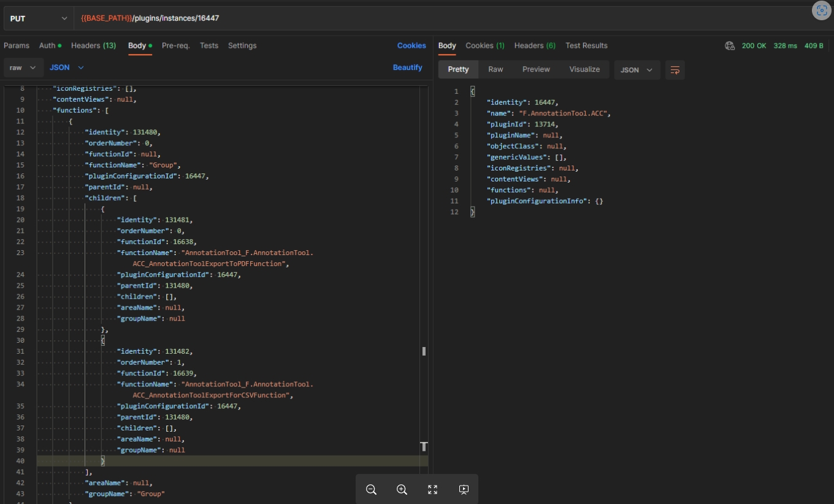Click the request body editor scrollbar thumb
This screenshot has width=834, height=504.
(x=424, y=351)
